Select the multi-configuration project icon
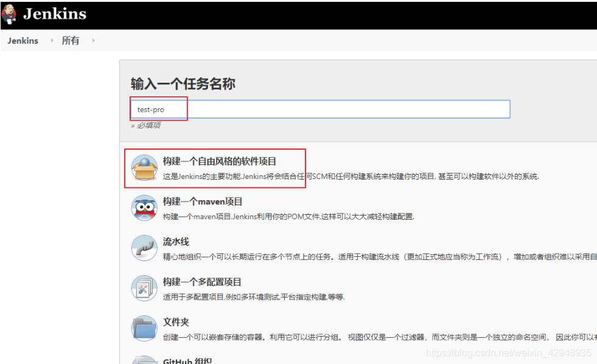The width and height of the screenshot is (597, 364). 144,289
